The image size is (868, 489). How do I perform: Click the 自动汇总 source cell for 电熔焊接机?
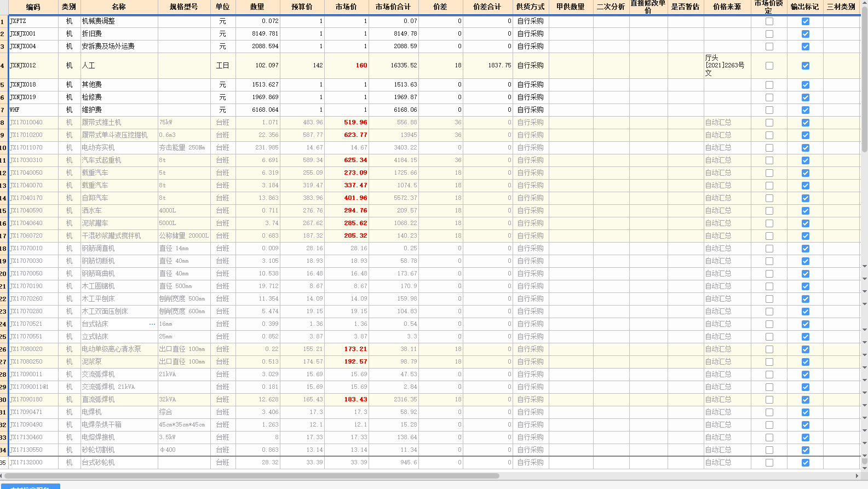pos(727,438)
